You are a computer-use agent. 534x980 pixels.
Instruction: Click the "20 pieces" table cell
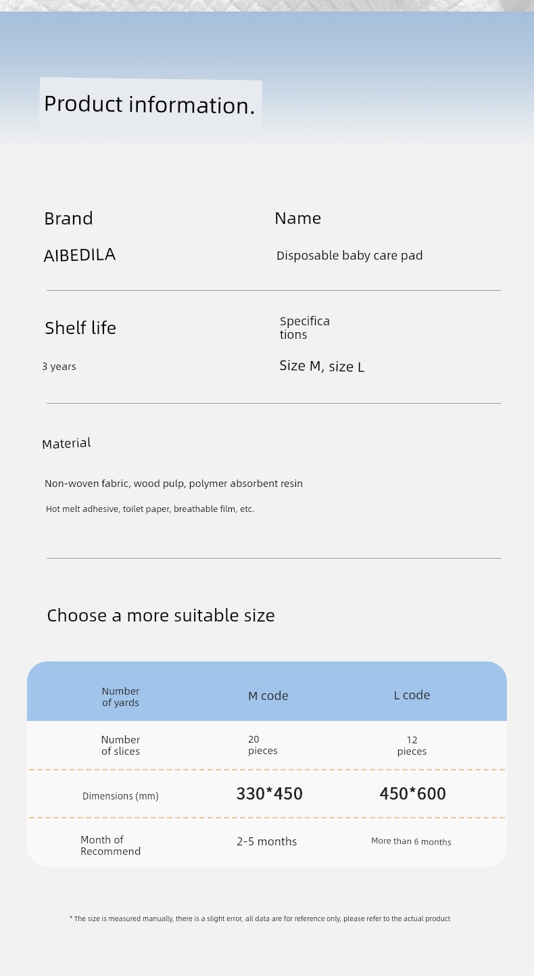(x=263, y=745)
